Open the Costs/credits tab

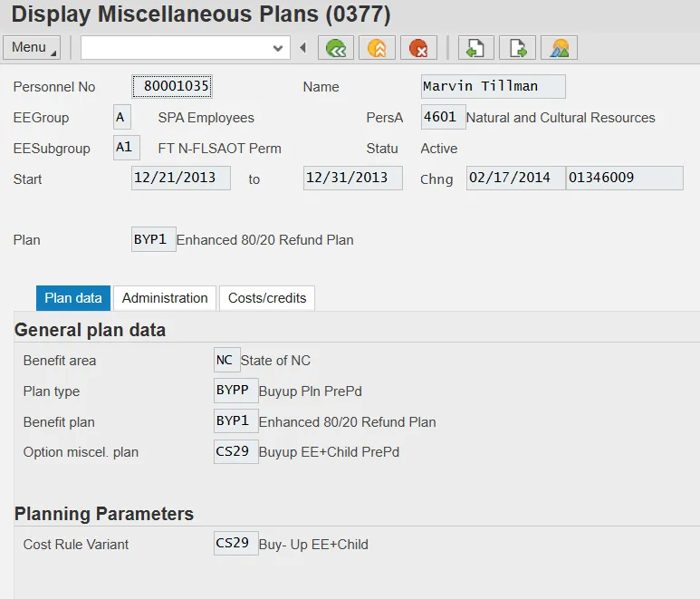click(x=267, y=298)
